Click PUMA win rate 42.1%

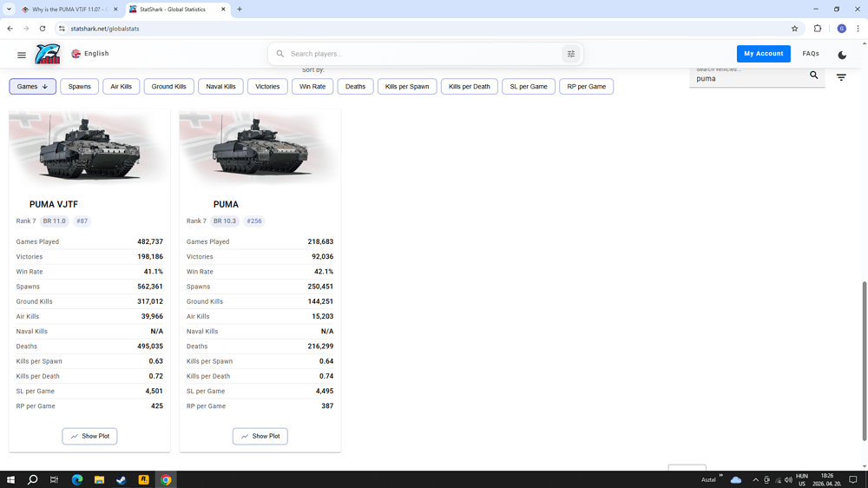pos(324,272)
